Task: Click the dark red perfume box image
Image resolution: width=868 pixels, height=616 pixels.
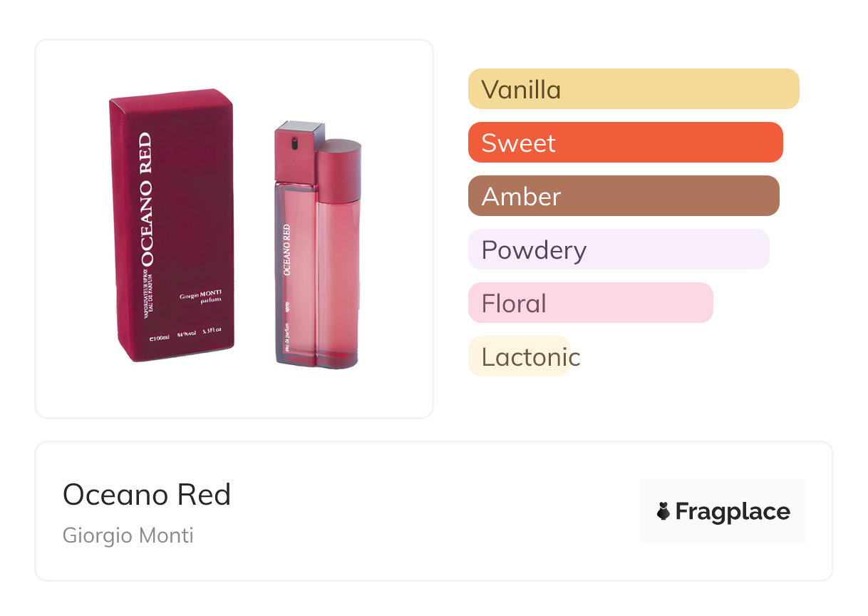Action: click(x=172, y=225)
